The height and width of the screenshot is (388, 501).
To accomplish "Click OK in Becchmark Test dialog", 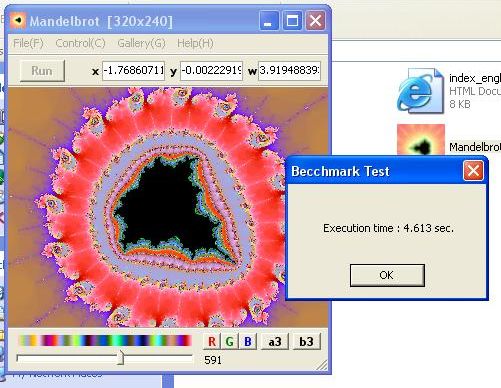I will pyautogui.click(x=387, y=275).
